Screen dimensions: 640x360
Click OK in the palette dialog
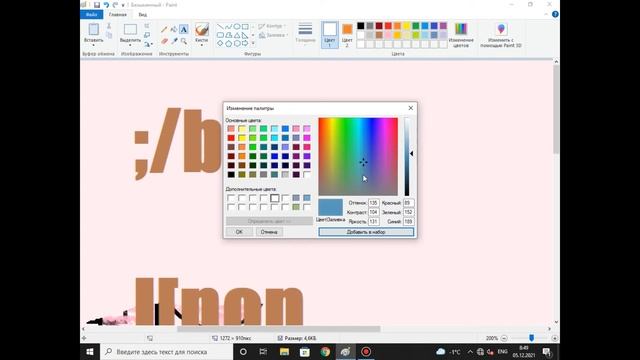239,231
